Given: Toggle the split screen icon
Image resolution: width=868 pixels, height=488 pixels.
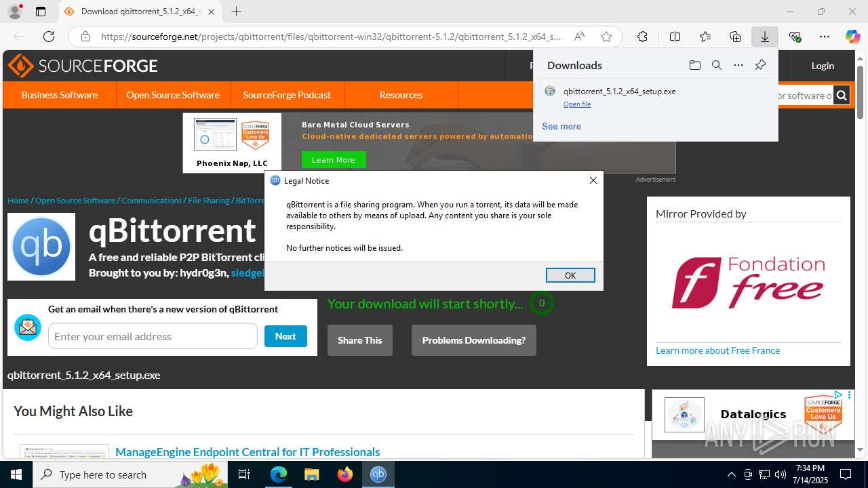Looking at the screenshot, I should click(675, 37).
